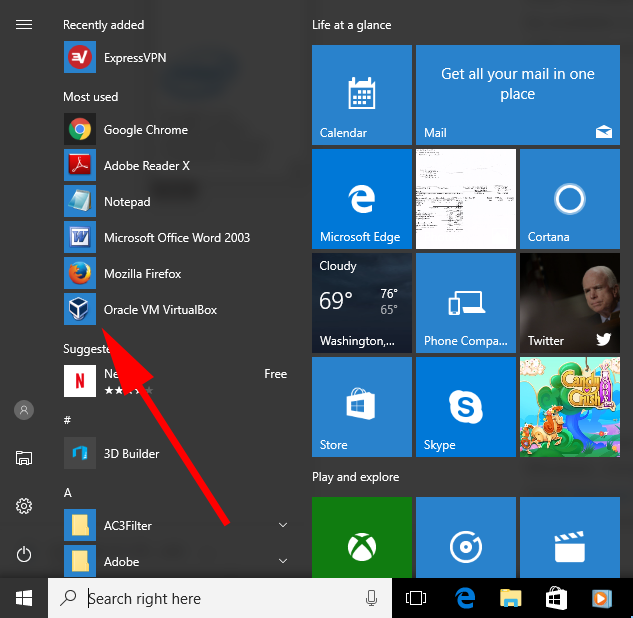Open the Cortana tile
Image resolution: width=633 pixels, height=618 pixels.
570,199
